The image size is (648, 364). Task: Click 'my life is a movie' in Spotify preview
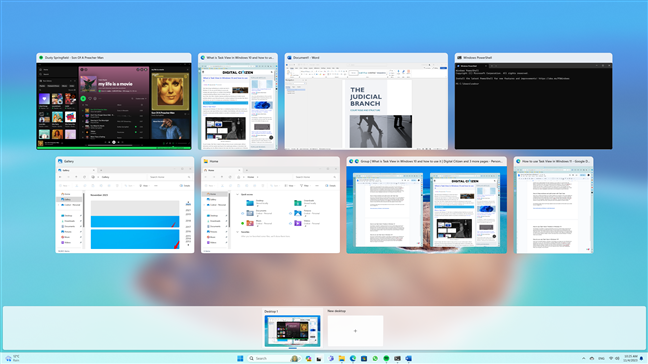pos(115,84)
